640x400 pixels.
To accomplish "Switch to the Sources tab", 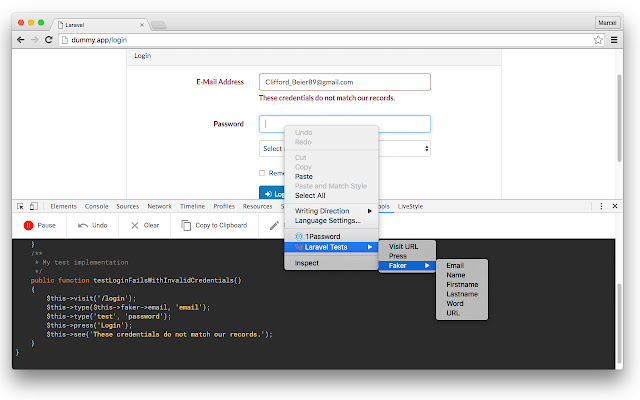I will tap(128, 207).
